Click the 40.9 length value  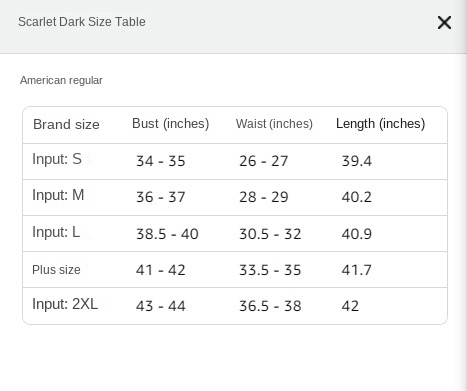tap(357, 234)
